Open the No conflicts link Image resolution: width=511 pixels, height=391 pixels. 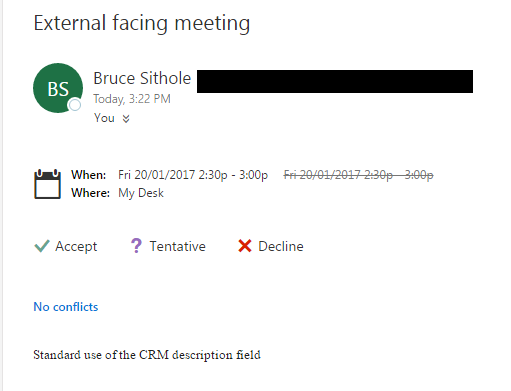pos(66,307)
